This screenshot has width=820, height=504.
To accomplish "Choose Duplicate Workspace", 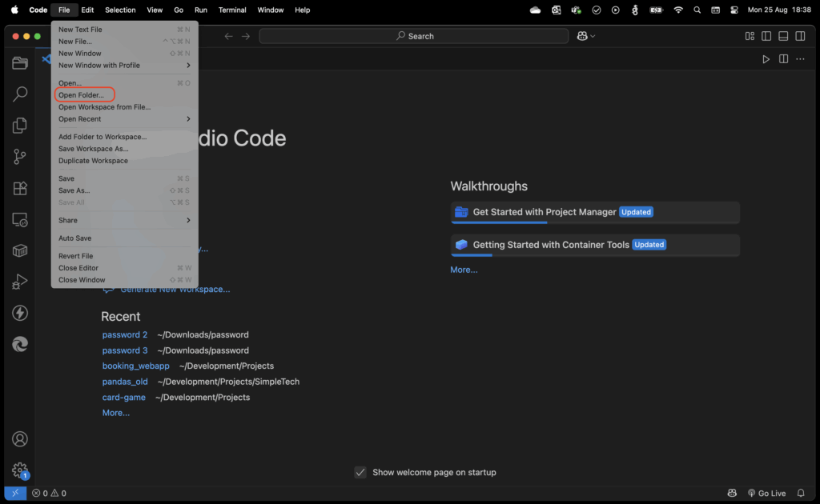I will pyautogui.click(x=124, y=161).
